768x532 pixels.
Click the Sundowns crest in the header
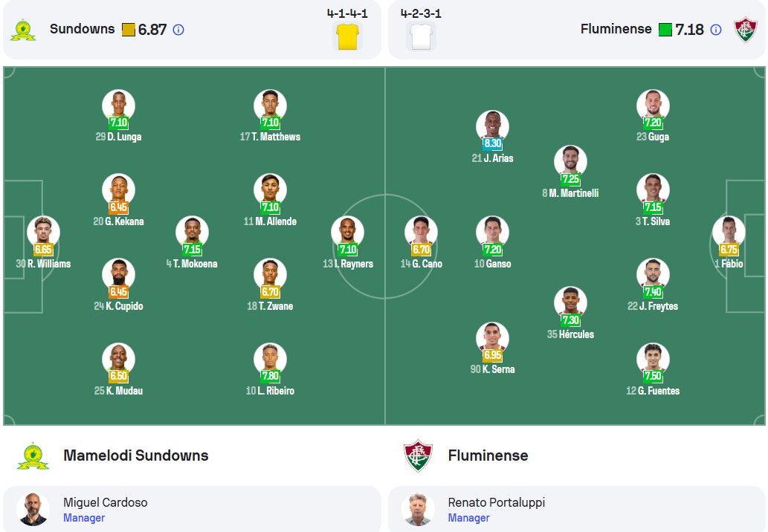click(x=23, y=30)
